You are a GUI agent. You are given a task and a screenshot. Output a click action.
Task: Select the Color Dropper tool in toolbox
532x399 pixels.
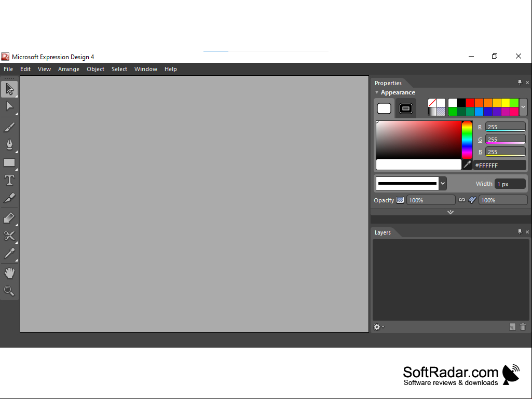click(9, 253)
